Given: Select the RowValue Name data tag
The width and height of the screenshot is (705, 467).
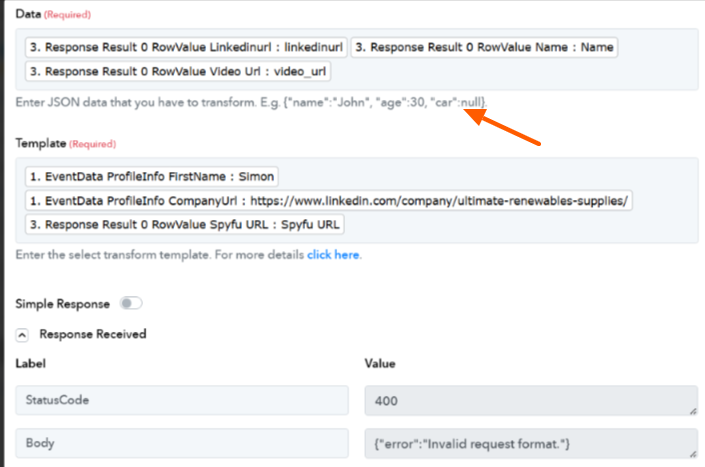Looking at the screenshot, I should (x=485, y=47).
